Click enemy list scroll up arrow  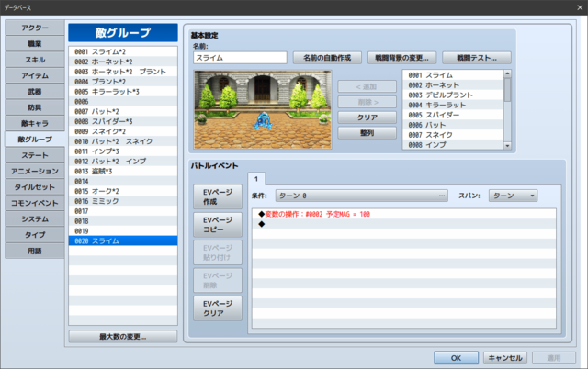507,73
